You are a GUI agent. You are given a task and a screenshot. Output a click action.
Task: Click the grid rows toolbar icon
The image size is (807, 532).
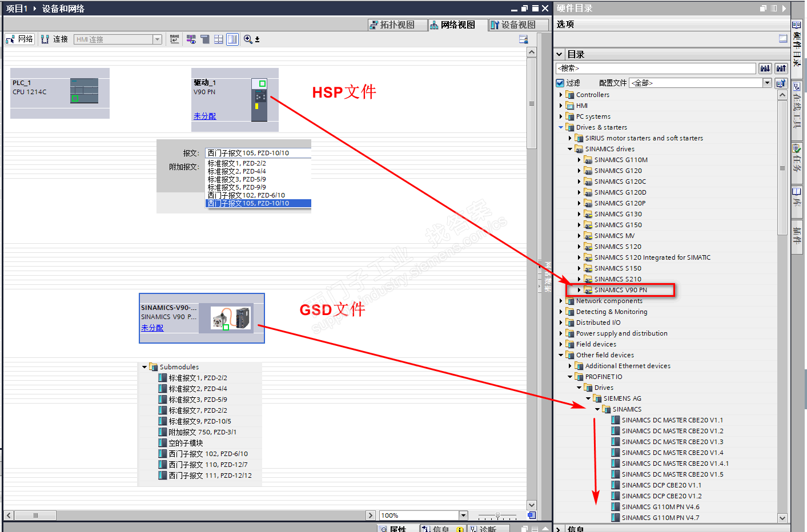point(219,39)
